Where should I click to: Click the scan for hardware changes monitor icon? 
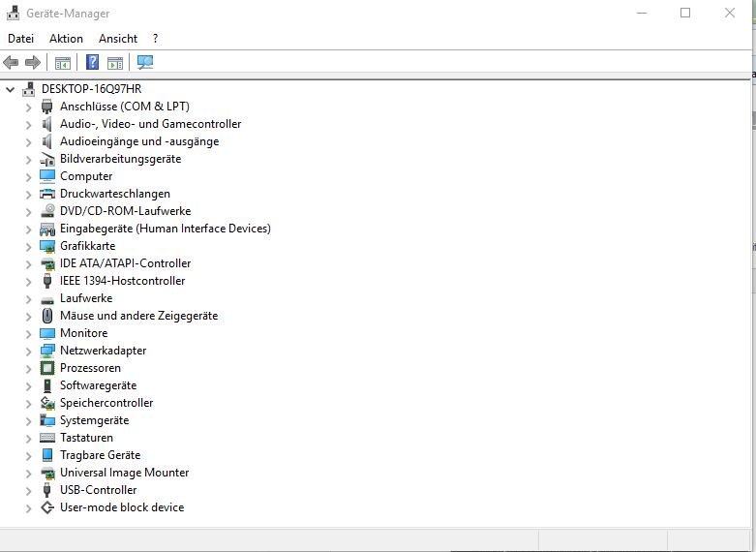[x=145, y=62]
